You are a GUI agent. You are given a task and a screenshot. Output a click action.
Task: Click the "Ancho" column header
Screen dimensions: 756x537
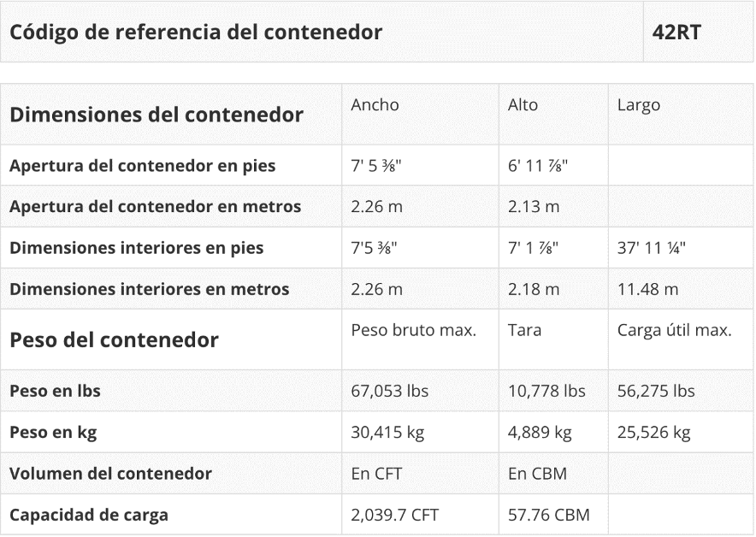point(375,105)
